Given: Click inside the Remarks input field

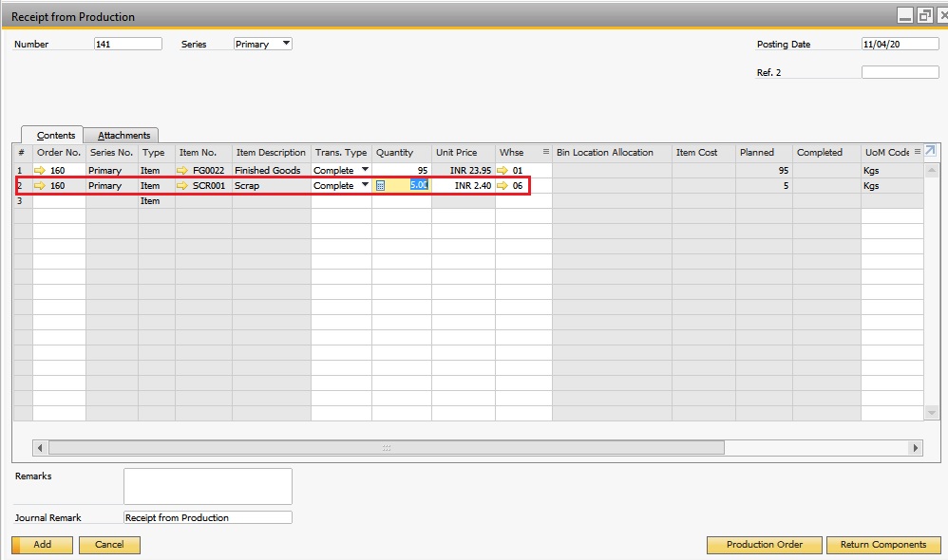Looking at the screenshot, I should point(207,485).
